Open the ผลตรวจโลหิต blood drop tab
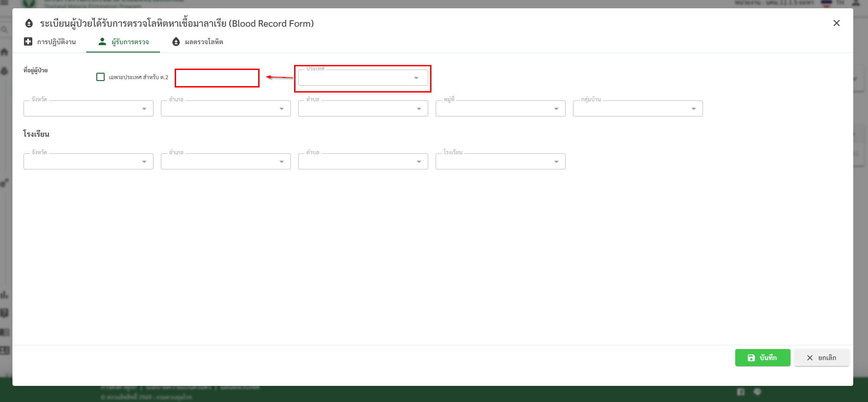This screenshot has height=402, width=868. pyautogui.click(x=197, y=42)
